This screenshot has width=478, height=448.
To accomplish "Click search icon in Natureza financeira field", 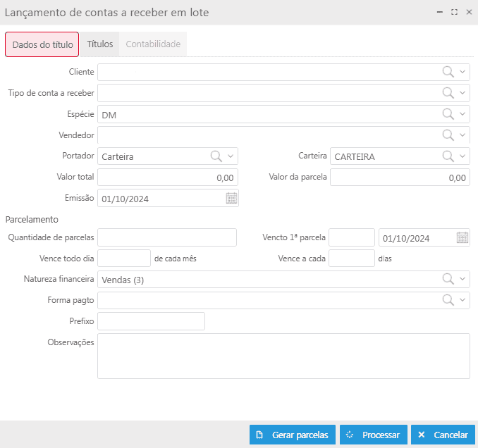I will coord(448,280).
